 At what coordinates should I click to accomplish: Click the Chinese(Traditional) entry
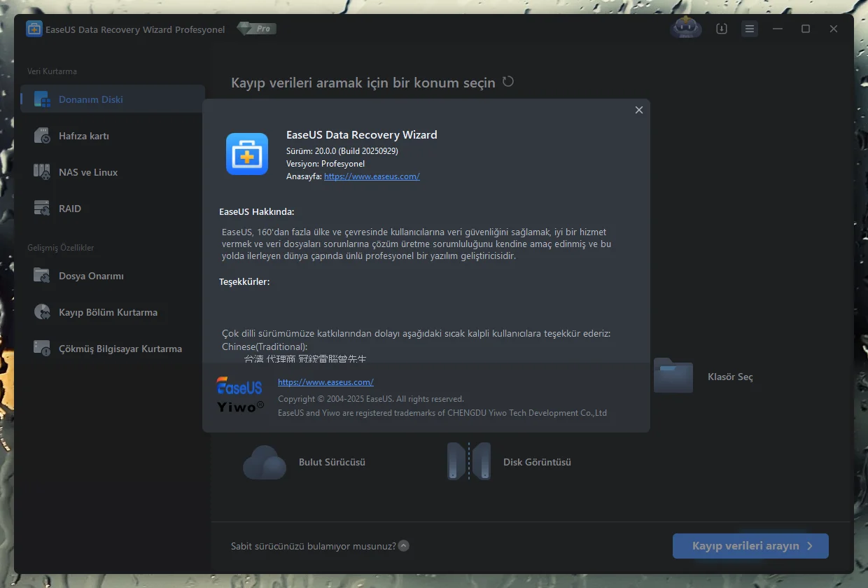click(265, 346)
